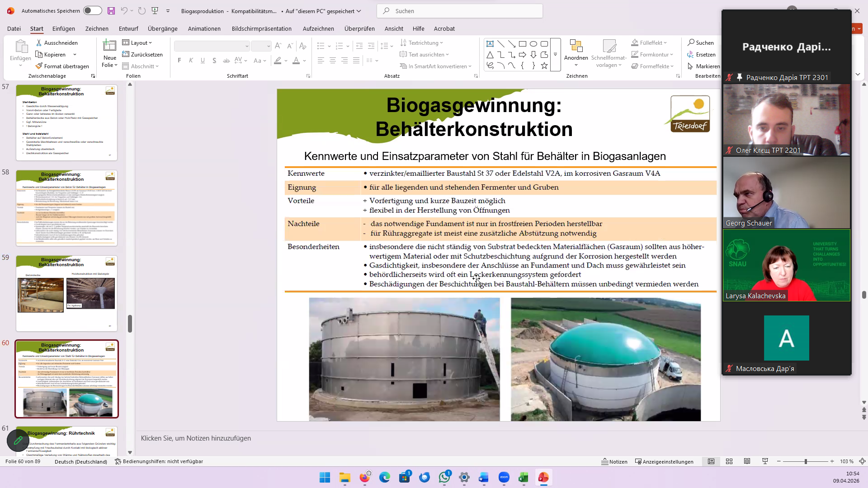
Task: Click the Anordnen icon
Action: point(576,46)
